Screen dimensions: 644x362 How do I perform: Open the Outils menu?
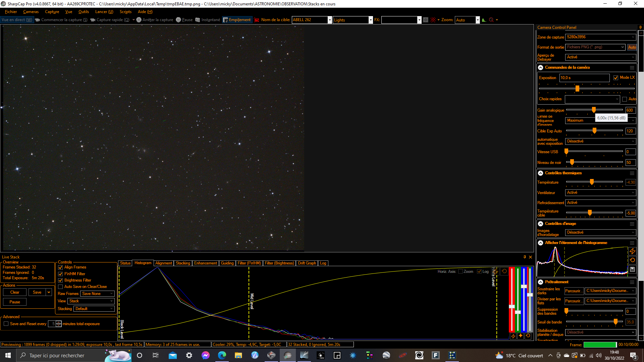[x=84, y=12]
